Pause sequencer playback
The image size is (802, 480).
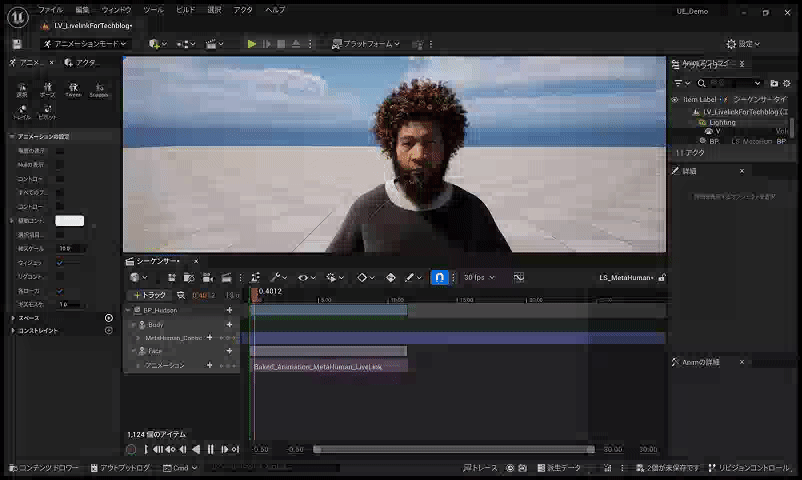point(210,450)
